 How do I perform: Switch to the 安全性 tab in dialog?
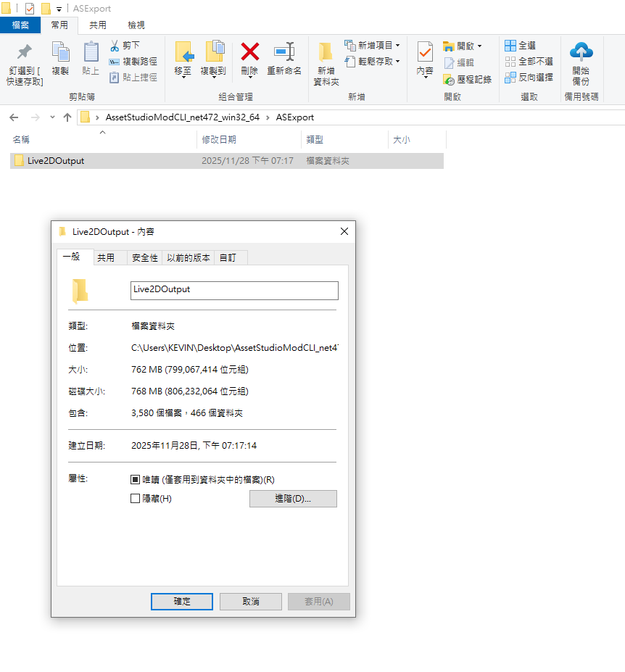tap(145, 257)
